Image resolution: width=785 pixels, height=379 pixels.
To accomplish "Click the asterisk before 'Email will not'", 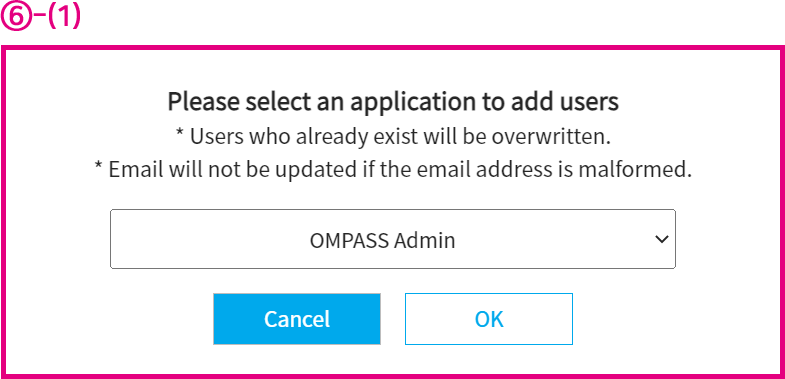I will pyautogui.click(x=99, y=167).
